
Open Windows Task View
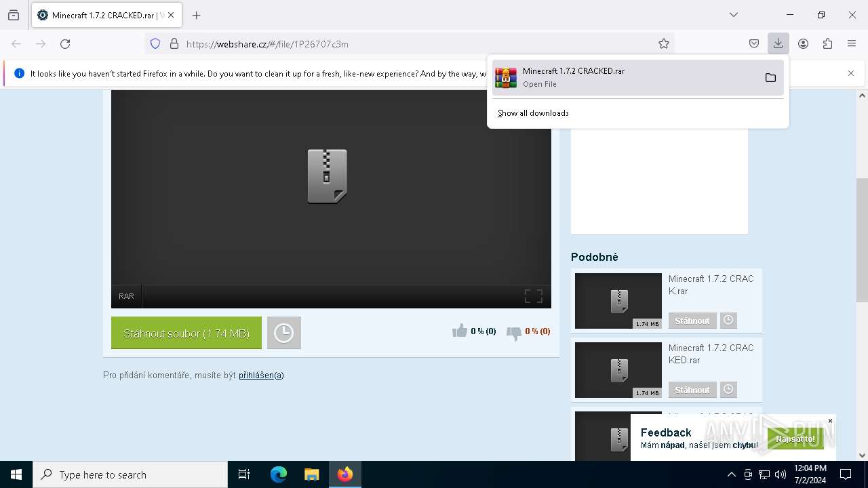coord(244,474)
